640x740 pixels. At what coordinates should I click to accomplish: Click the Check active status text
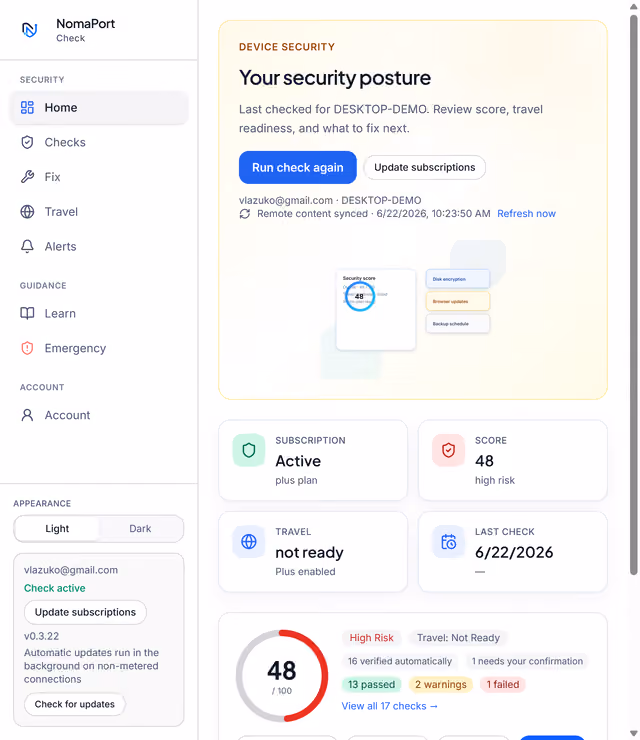(x=55, y=588)
